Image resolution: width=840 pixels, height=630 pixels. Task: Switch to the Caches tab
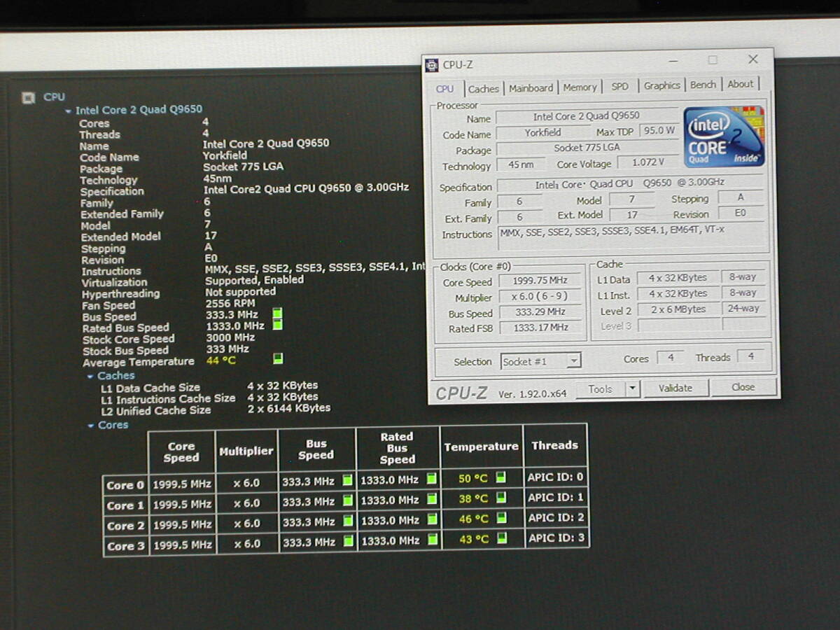484,89
